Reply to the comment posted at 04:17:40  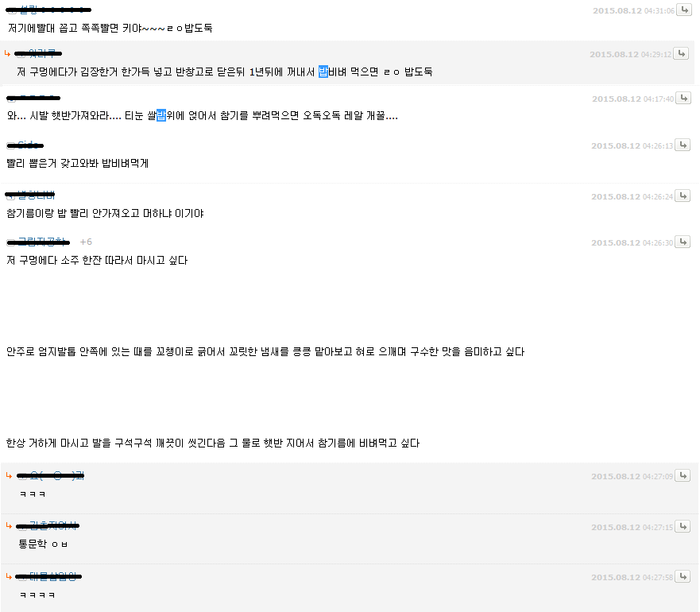click(x=683, y=98)
